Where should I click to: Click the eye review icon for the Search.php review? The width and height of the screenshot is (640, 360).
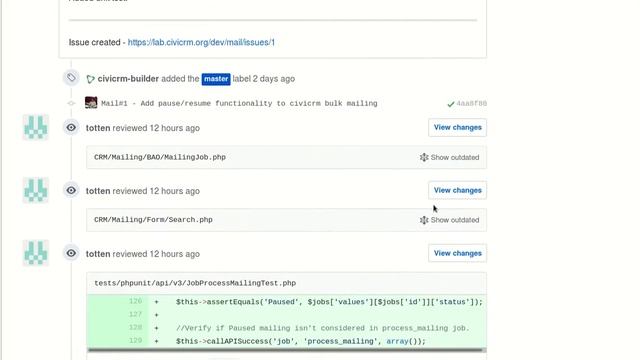click(71, 190)
